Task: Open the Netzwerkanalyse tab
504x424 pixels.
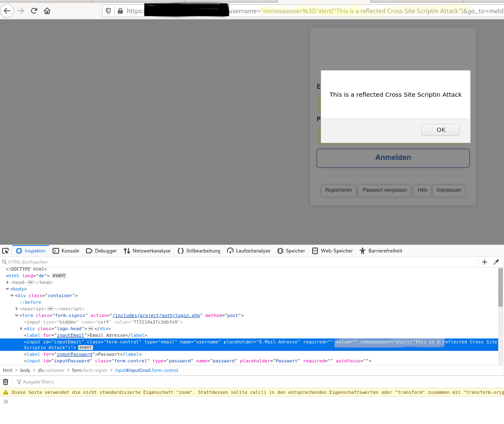Action: click(x=147, y=251)
